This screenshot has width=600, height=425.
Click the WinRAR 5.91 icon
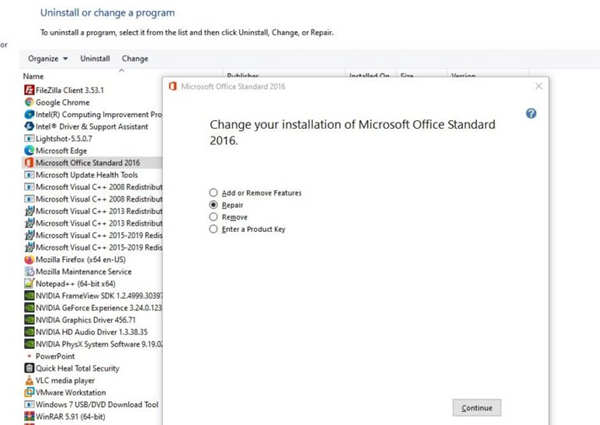click(28, 417)
